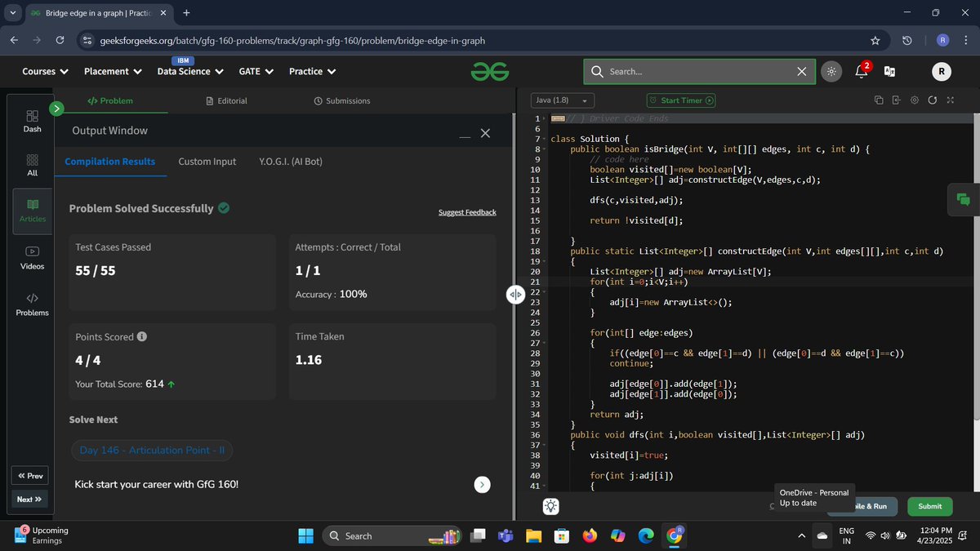Show hidden system tray icons
The height and width of the screenshot is (551, 980).
coord(801,535)
